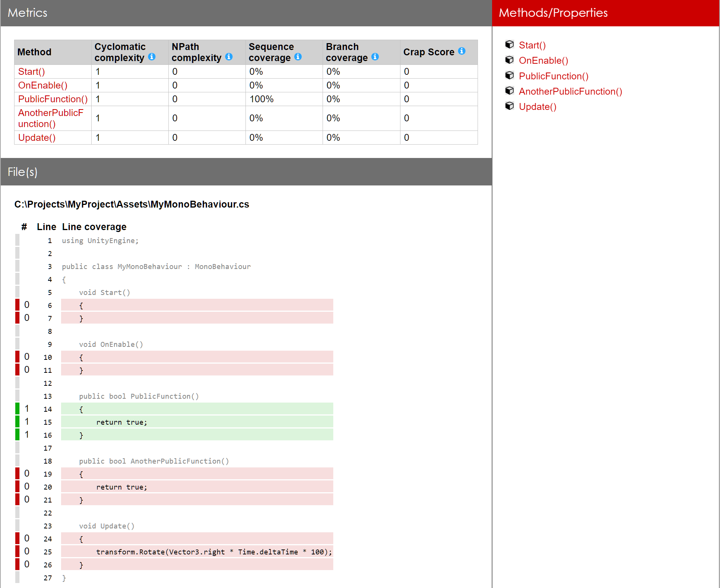Screen dimensions: 720x588
Task: Click the green coverage bar on line 15
Action: tap(17, 421)
